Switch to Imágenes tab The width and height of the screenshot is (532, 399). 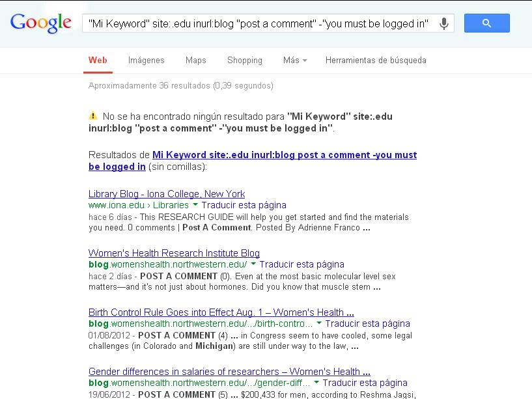click(x=147, y=61)
